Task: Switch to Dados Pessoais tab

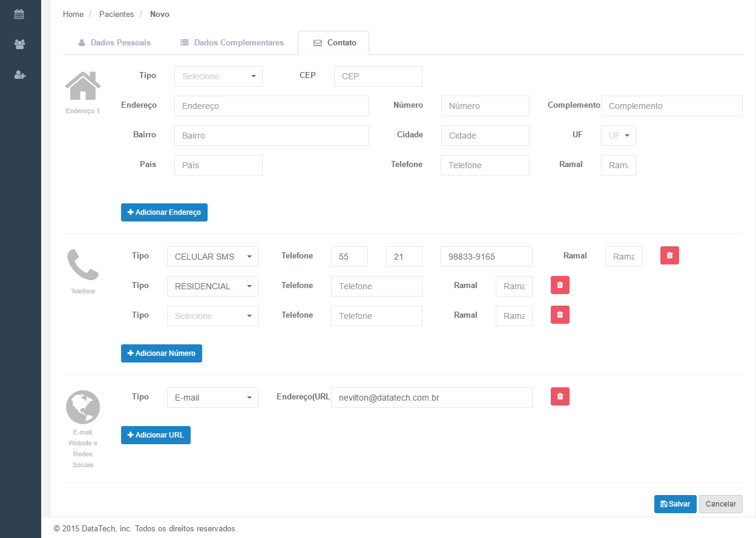Action: pyautogui.click(x=114, y=43)
